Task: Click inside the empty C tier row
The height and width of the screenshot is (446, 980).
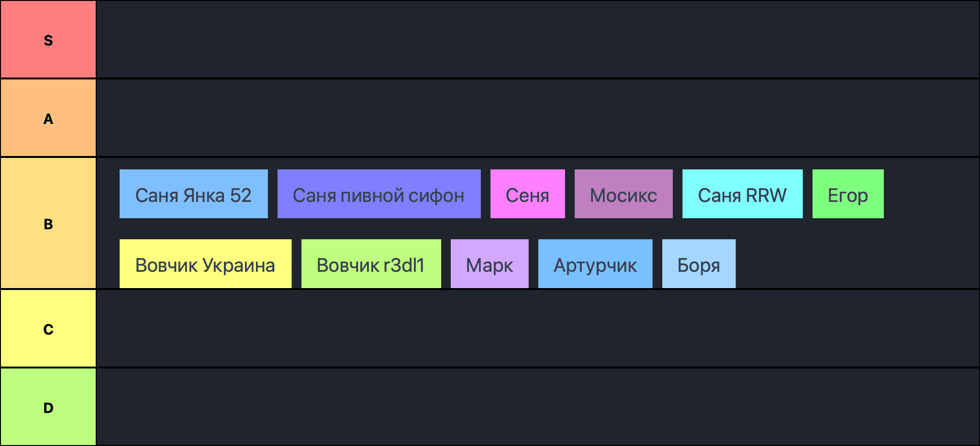Action: [537, 329]
